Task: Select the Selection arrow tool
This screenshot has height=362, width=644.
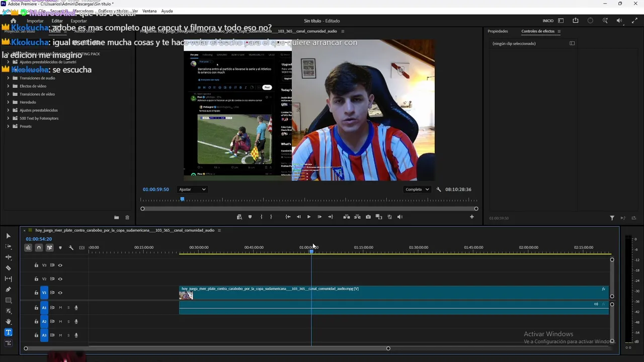Action: [8, 236]
